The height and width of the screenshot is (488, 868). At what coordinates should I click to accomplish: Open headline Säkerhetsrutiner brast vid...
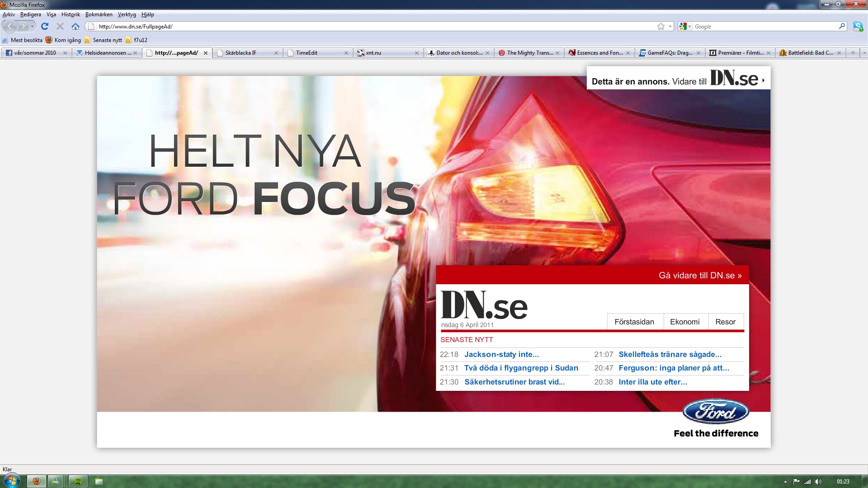coord(514,382)
